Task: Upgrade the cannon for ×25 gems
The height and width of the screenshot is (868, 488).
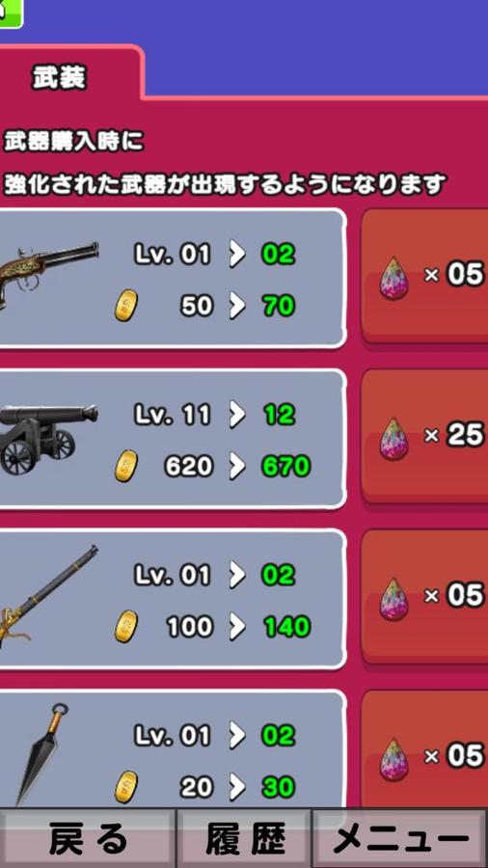Action: [424, 437]
